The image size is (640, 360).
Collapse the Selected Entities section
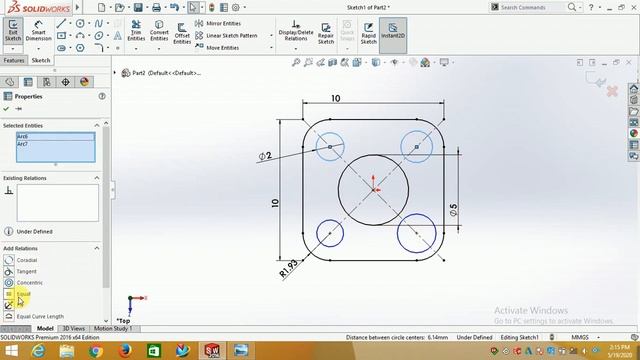point(97,125)
